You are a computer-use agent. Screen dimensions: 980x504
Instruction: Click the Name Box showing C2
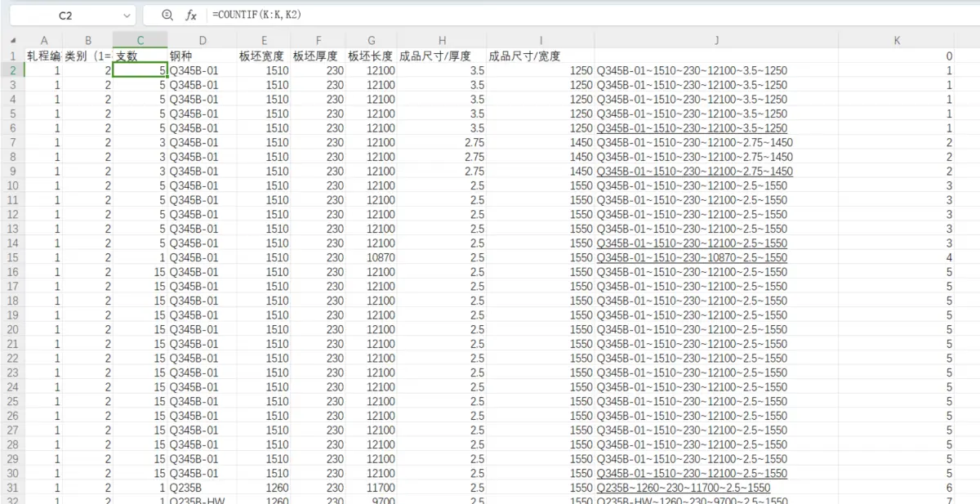pyautogui.click(x=65, y=16)
